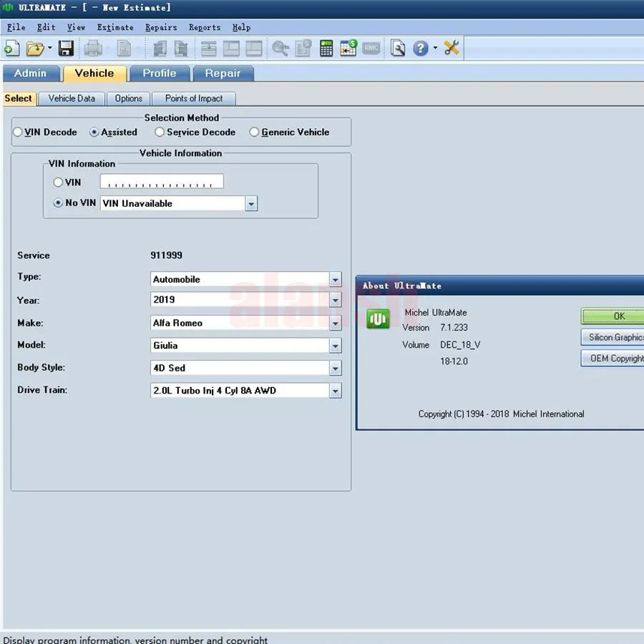Open the View menu
Viewport: 644px width, 644px height.
click(x=76, y=27)
